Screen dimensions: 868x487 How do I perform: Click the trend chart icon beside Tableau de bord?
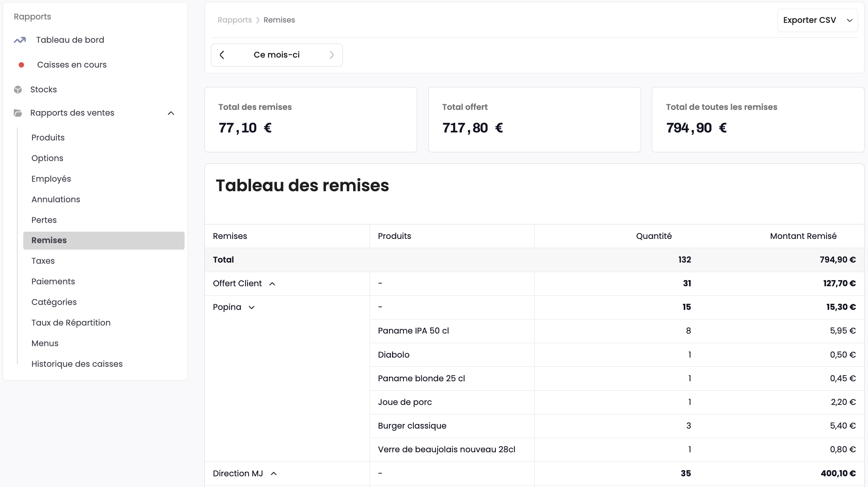click(x=20, y=40)
